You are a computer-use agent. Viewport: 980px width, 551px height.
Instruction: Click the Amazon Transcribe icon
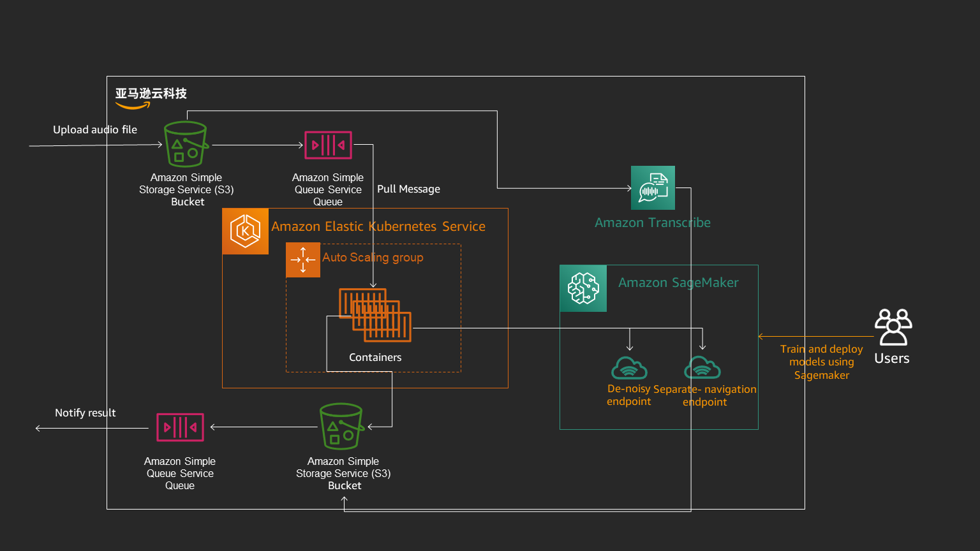[x=653, y=187]
